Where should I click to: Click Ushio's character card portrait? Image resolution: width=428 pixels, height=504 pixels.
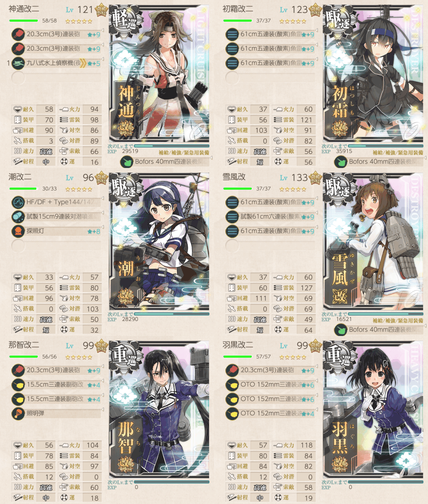click(159, 242)
